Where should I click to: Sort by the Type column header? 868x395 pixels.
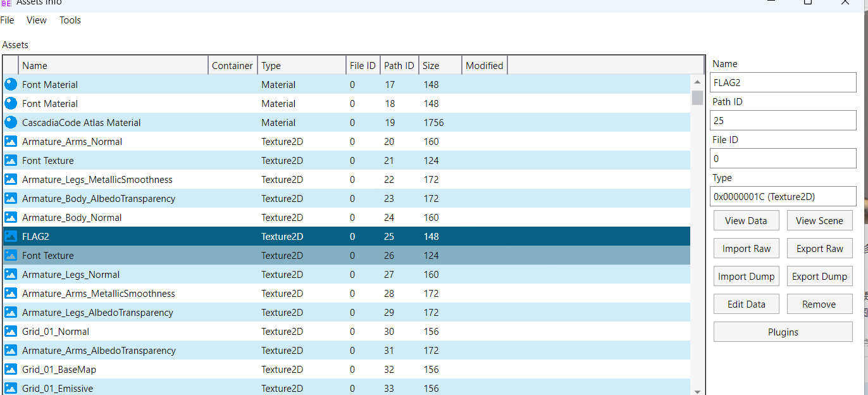(302, 65)
